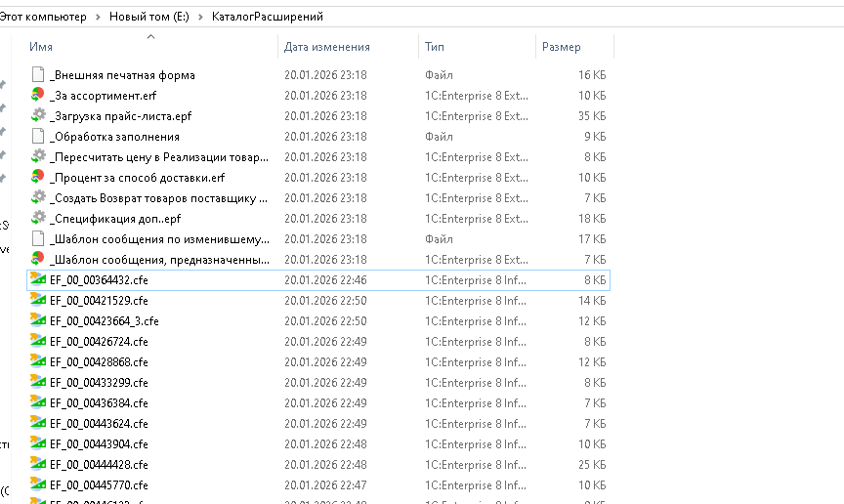Click the blank file icon of _Внешняя печатная форма
Screen dimensions: 844x504
[38, 75]
